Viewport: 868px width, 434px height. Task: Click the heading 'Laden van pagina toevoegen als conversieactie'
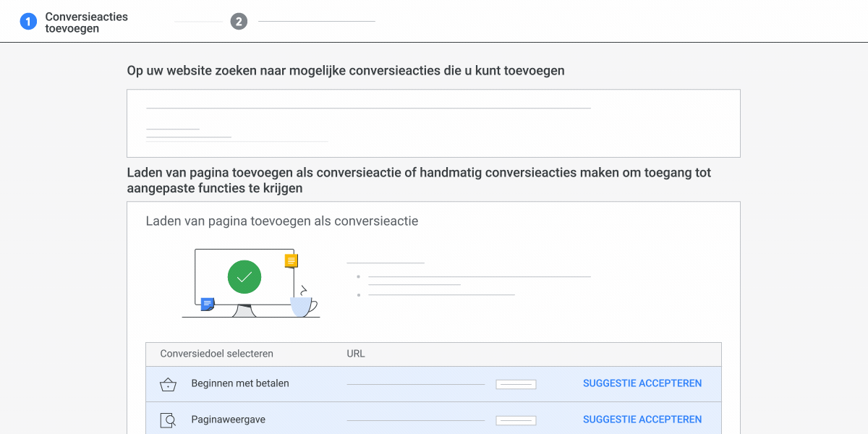pyautogui.click(x=282, y=221)
